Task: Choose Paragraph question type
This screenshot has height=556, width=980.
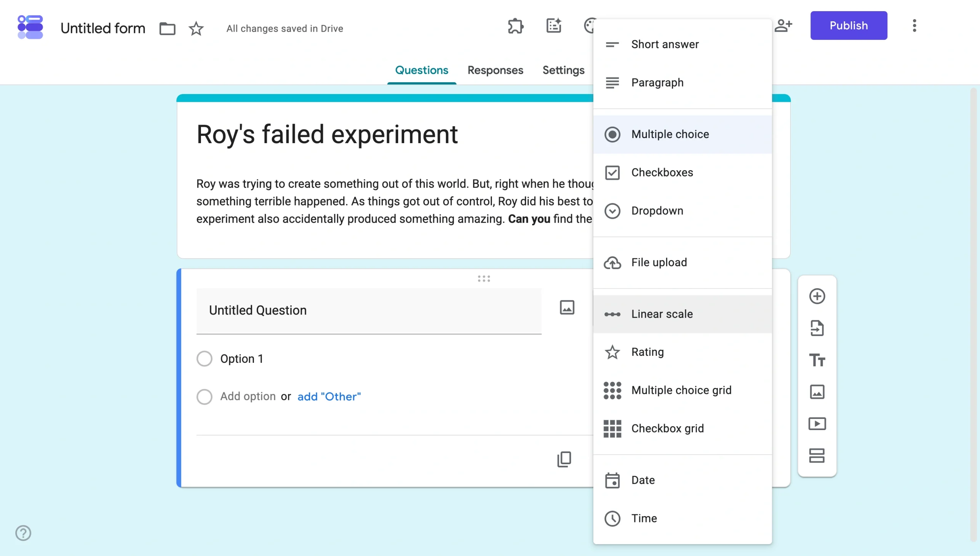Action: pyautogui.click(x=683, y=83)
